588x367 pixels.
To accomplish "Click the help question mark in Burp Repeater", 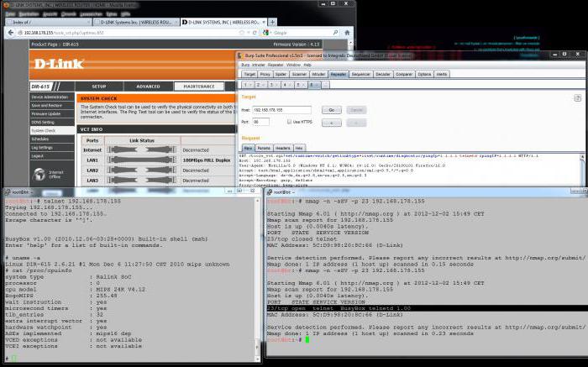I will pos(578,98).
